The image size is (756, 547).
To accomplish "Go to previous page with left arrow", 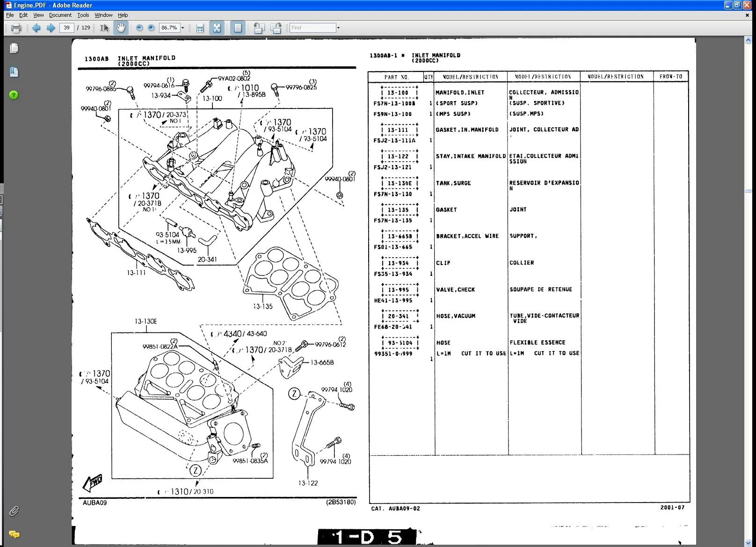I will (x=36, y=28).
